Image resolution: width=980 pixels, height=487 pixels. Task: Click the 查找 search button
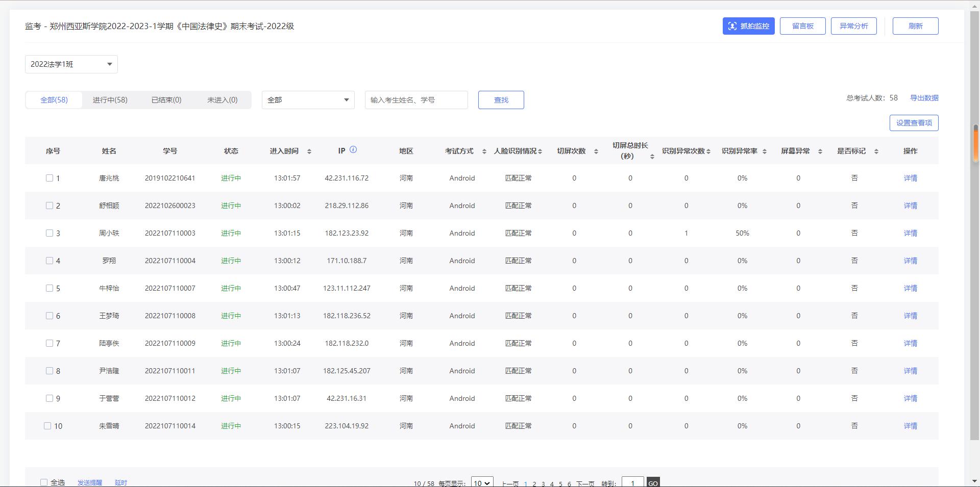click(501, 100)
